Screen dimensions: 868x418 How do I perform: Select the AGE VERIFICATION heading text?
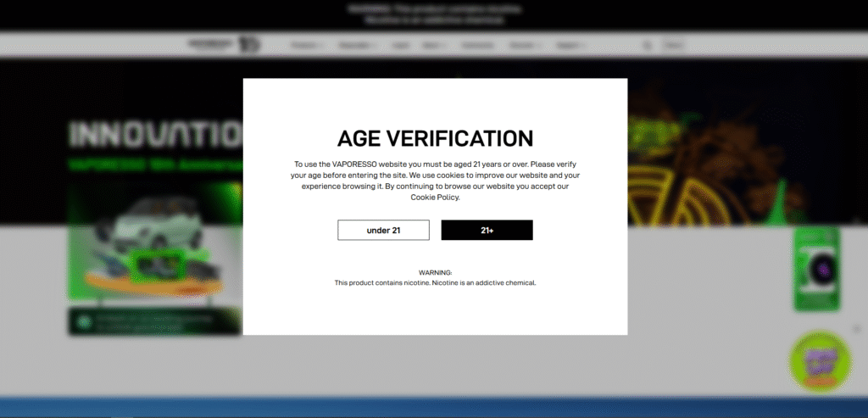coord(435,138)
